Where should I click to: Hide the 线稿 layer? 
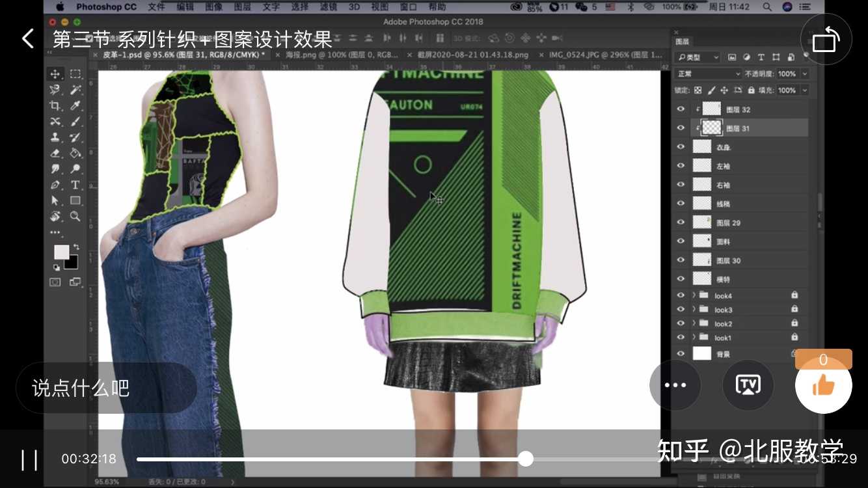coord(681,204)
